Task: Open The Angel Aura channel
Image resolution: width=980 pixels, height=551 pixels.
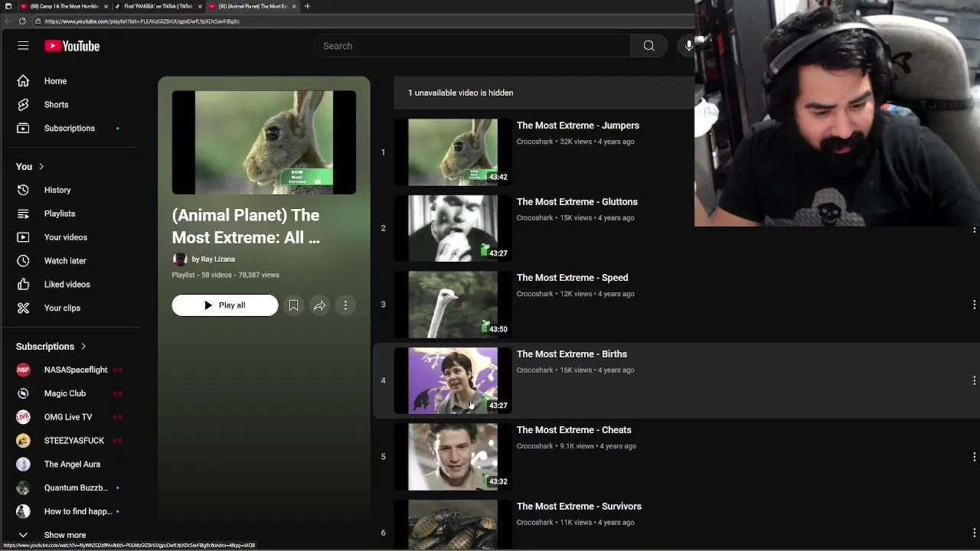Action: (x=71, y=465)
